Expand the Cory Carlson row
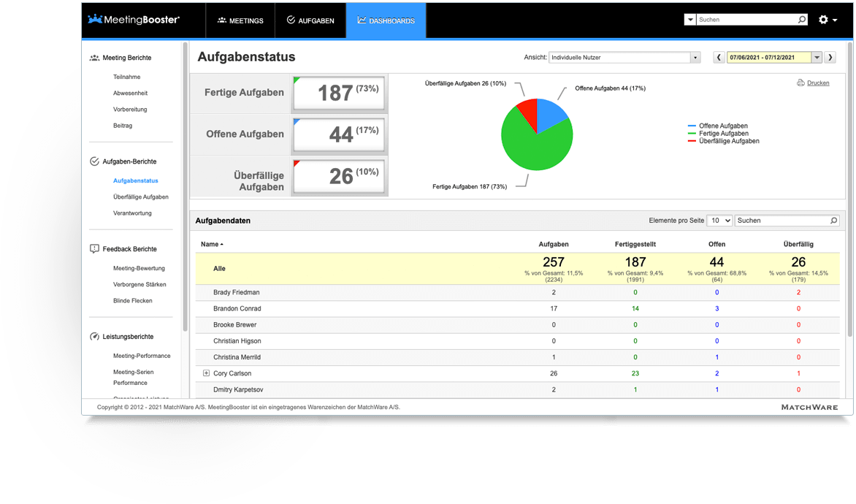Viewport: 856px width, 504px height. 207,373
